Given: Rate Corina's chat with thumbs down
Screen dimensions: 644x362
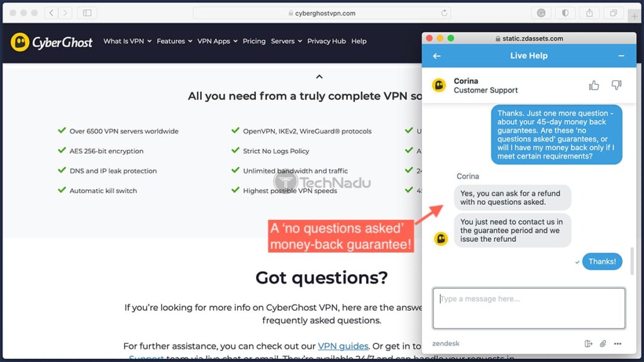Looking at the screenshot, I should tap(616, 85).
